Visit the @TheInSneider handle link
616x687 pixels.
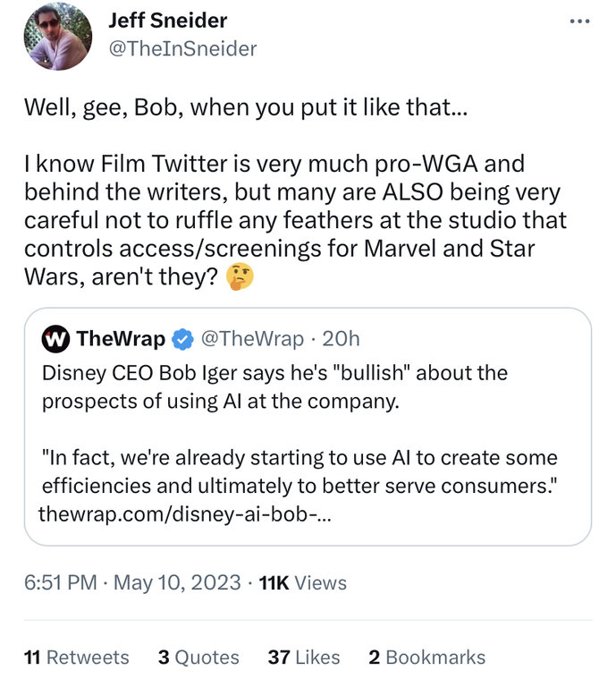pyautogui.click(x=181, y=49)
